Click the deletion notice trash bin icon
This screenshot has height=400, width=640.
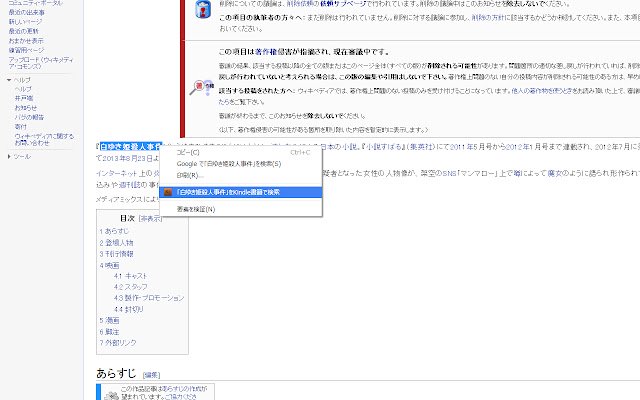tap(203, 9)
